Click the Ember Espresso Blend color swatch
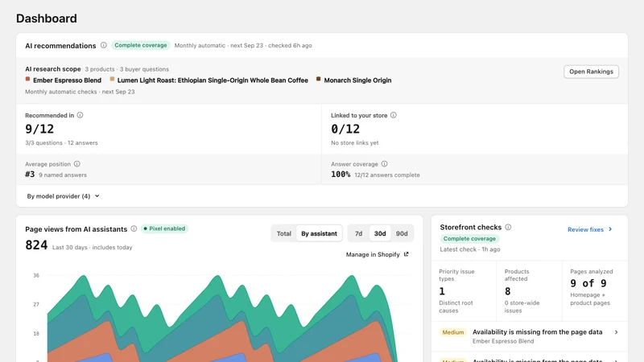 (x=27, y=79)
